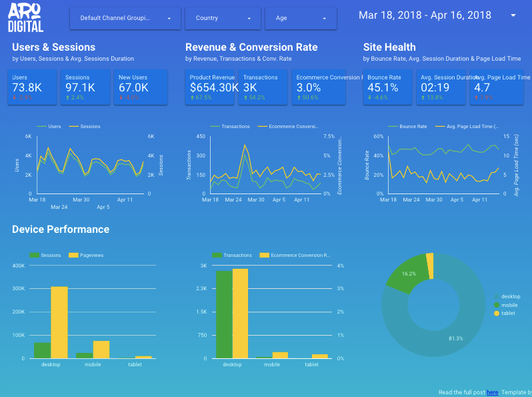Click the ARO Digital logo

[x=25, y=17]
